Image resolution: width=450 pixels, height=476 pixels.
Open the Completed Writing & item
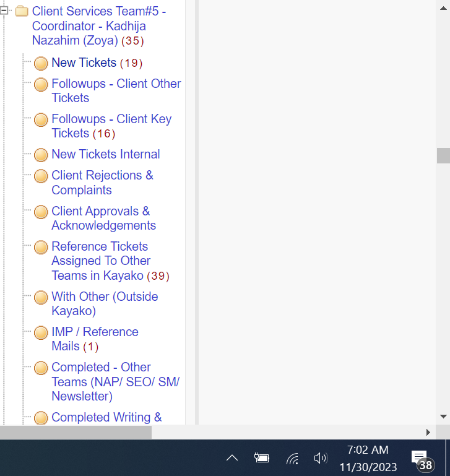click(x=106, y=417)
